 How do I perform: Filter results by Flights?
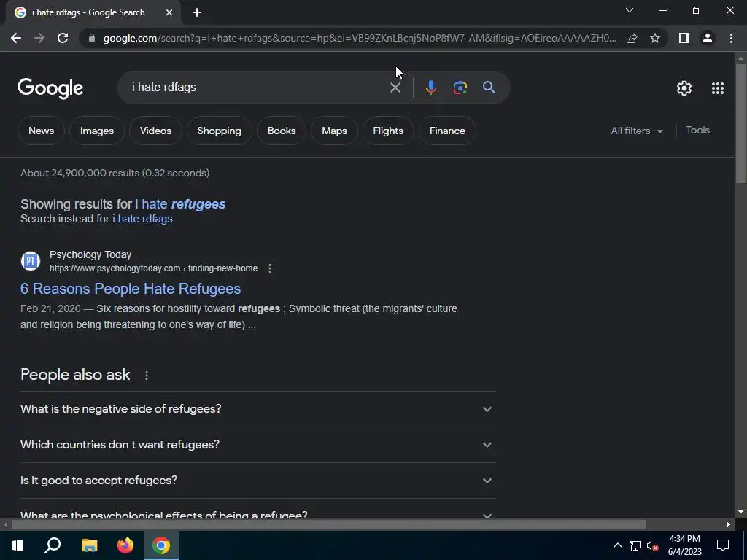coord(388,131)
